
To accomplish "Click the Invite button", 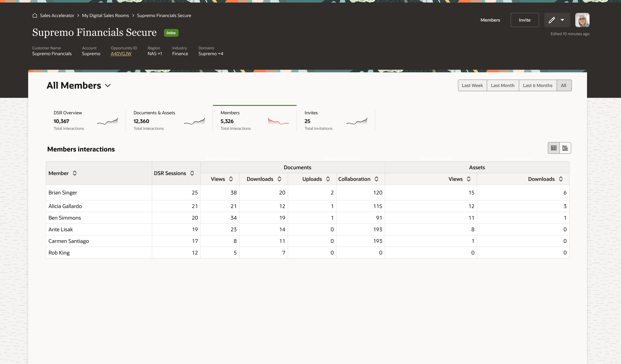I will click(524, 20).
